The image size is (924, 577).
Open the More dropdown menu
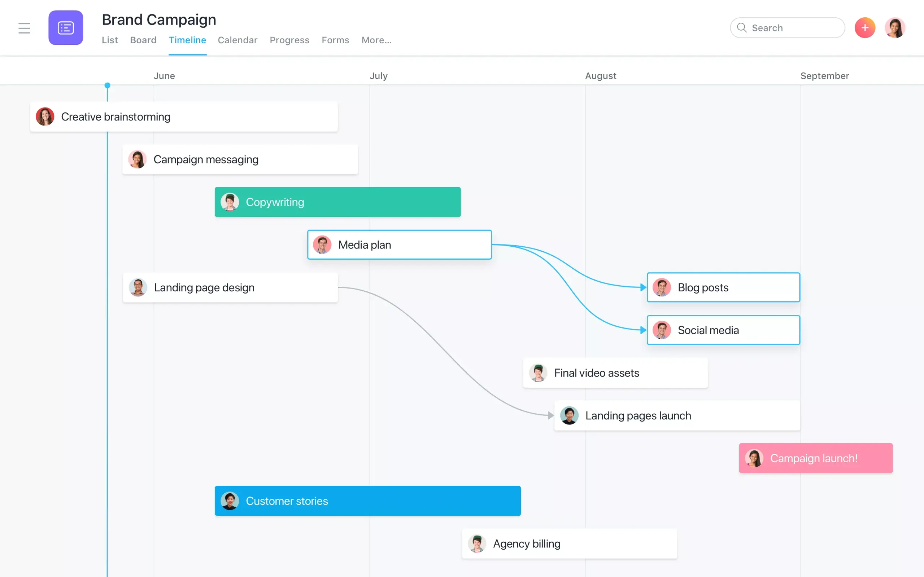[x=376, y=40]
